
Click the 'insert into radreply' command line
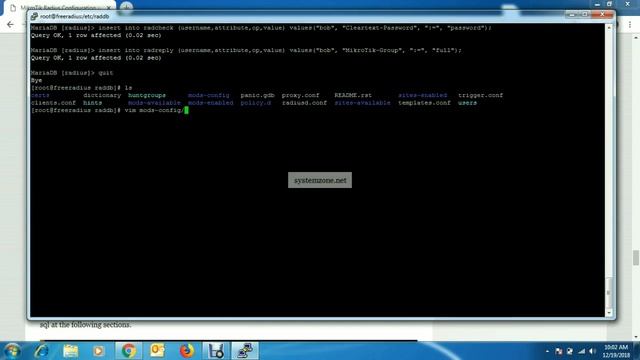246,50
